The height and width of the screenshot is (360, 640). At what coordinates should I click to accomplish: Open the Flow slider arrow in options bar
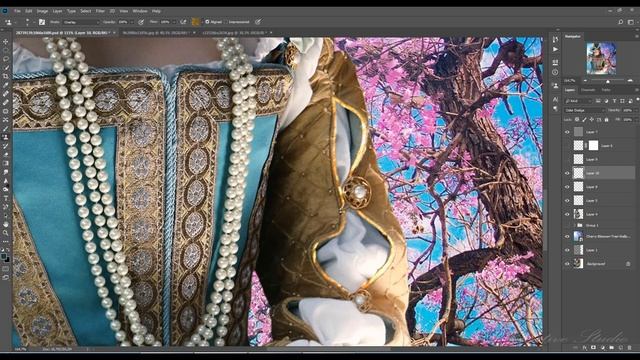[173, 22]
